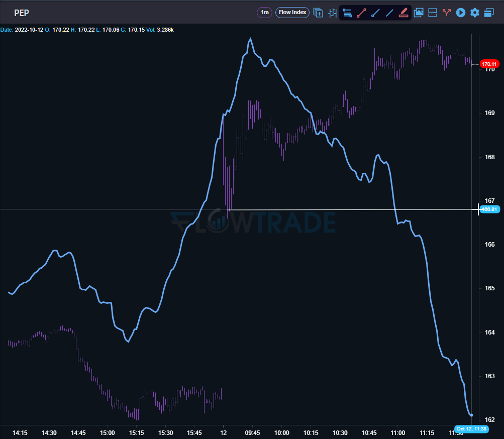
Task: Click the blue 166.81 crosshair price label
Action: pos(489,209)
